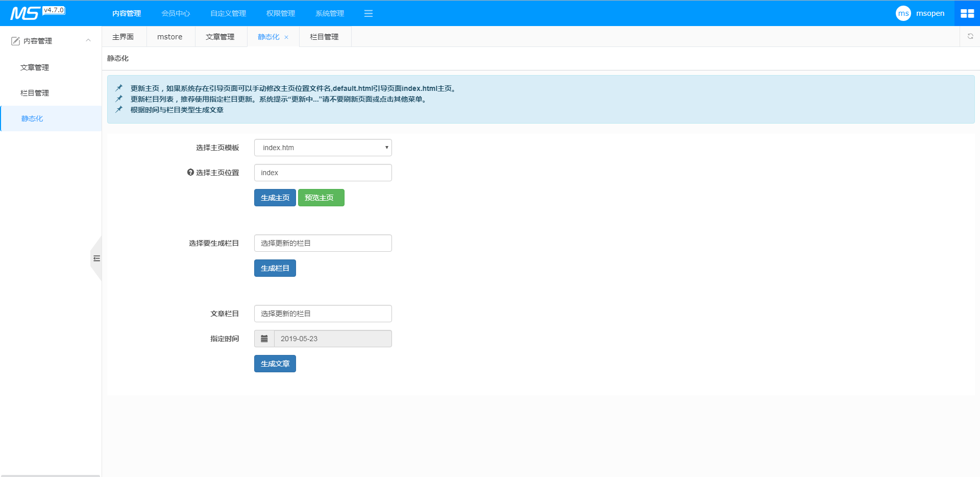Viewport: 980px width, 477px height.
Task: Click the edit icon next to 内容管理 sidebar
Action: click(x=15, y=41)
